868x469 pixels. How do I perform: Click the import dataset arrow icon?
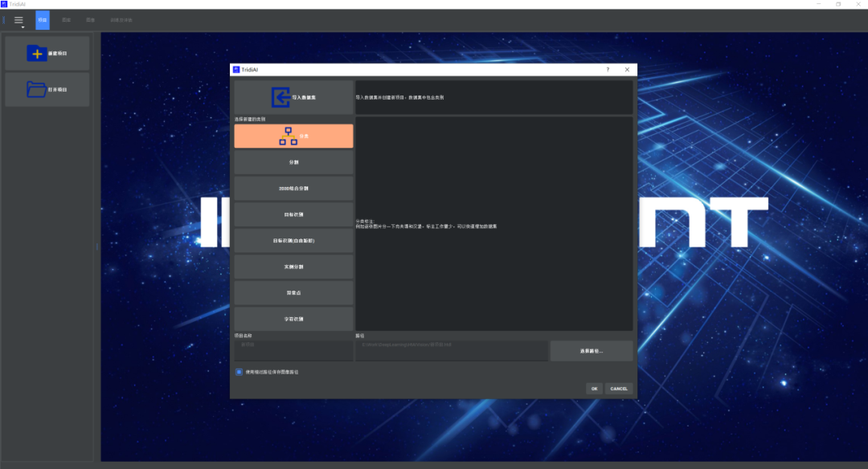pyautogui.click(x=280, y=97)
